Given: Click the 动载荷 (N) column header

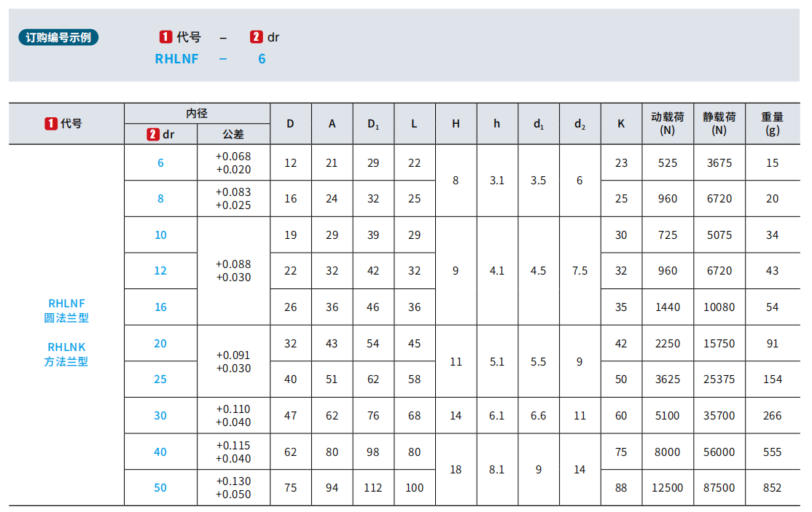Looking at the screenshot, I should (x=668, y=123).
